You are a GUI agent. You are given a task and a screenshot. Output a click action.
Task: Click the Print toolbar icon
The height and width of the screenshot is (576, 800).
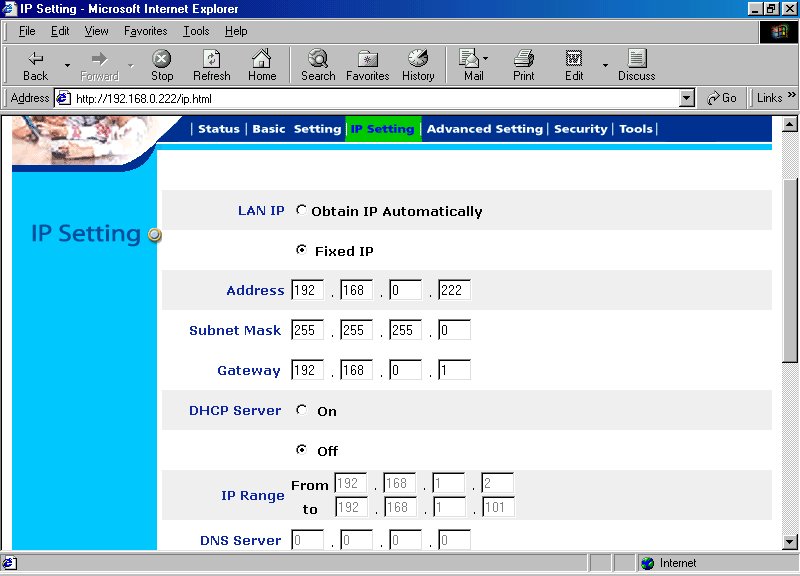pos(523,64)
